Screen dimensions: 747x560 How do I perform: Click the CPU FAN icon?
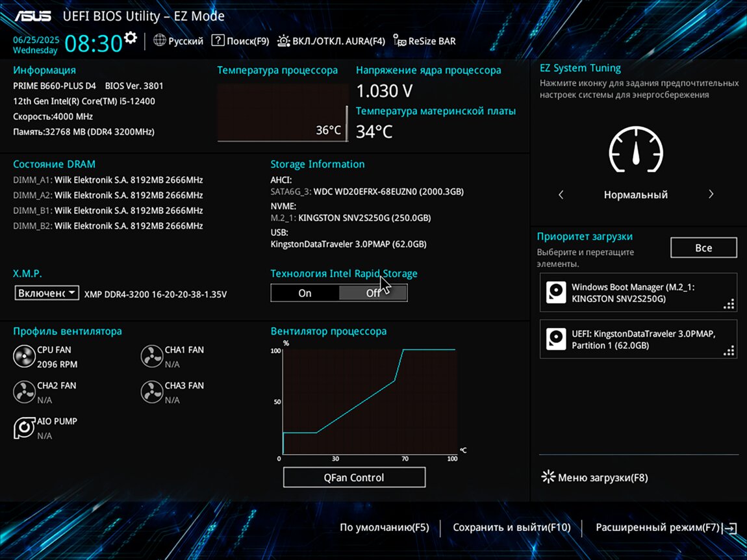click(x=24, y=356)
